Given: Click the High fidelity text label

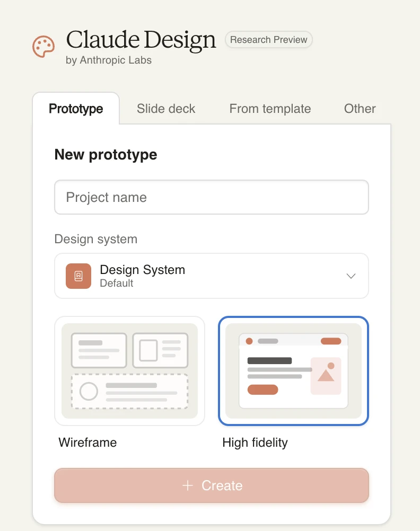Looking at the screenshot, I should pyautogui.click(x=255, y=442).
